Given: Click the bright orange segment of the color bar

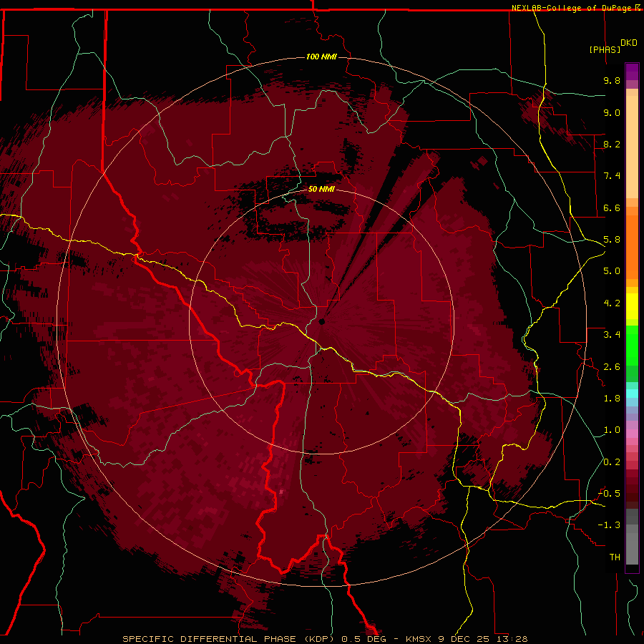Looking at the screenshot, I should (x=632, y=247).
